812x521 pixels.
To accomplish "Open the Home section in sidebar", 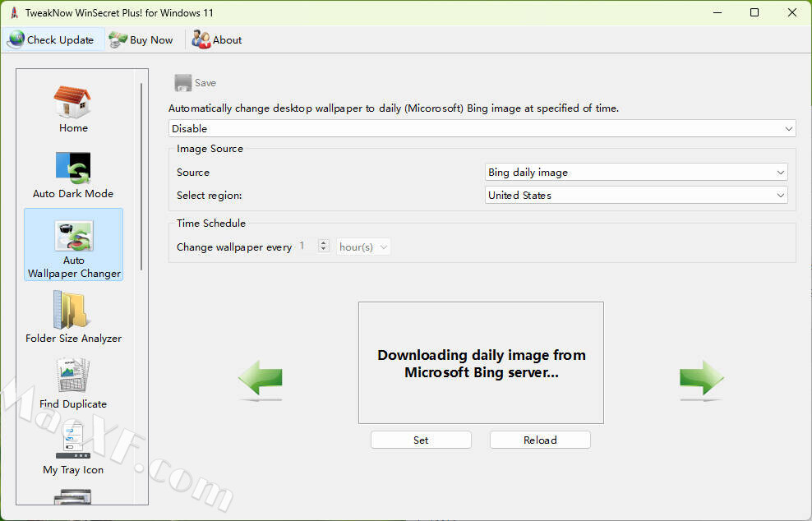I will point(73,109).
